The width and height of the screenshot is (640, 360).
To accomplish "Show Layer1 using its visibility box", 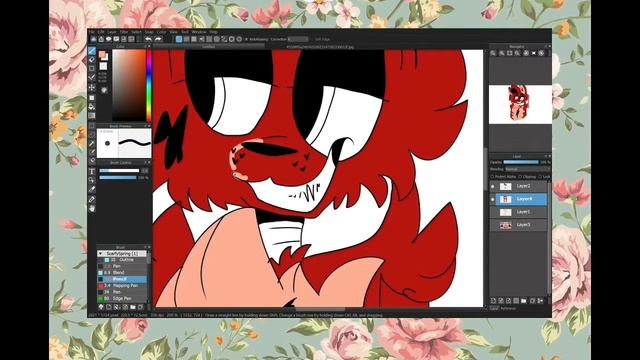I will [493, 212].
